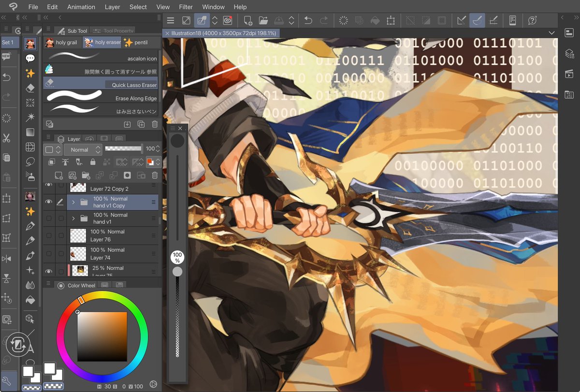This screenshot has width=580, height=392.
Task: Click the Cut scissors icon
Action: click(x=6, y=138)
